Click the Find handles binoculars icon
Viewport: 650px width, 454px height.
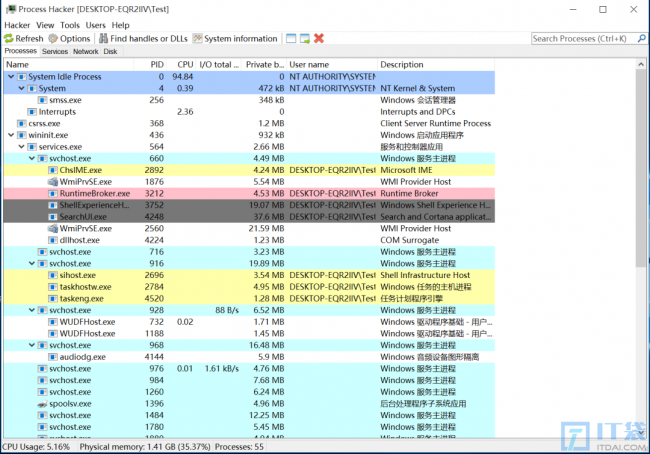[x=104, y=39]
